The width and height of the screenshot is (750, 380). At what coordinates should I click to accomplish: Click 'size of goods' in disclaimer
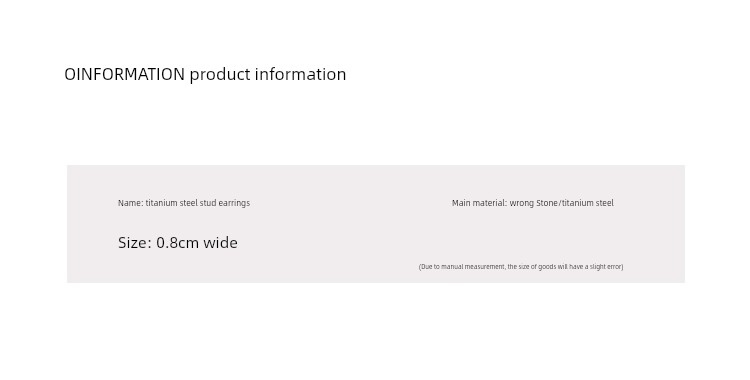click(537, 267)
